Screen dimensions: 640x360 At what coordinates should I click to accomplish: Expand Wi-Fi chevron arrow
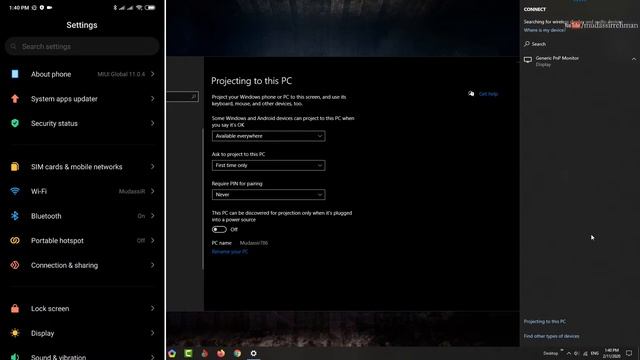[153, 191]
